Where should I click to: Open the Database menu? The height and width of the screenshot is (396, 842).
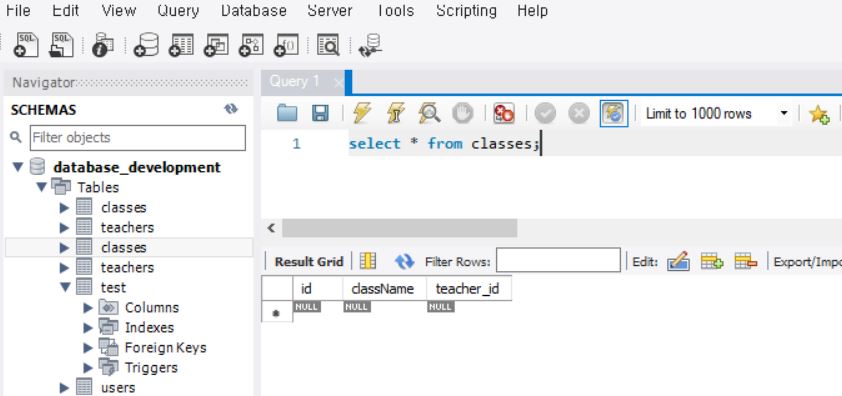(253, 10)
